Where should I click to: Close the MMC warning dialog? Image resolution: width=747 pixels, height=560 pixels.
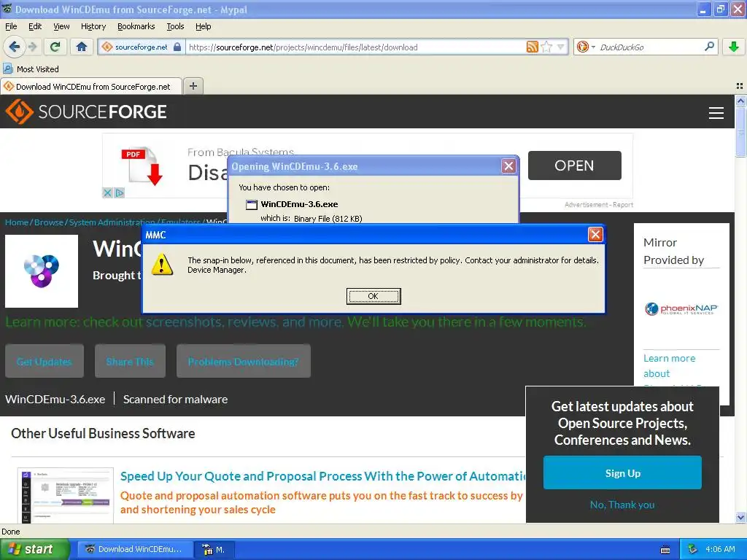pyautogui.click(x=595, y=234)
